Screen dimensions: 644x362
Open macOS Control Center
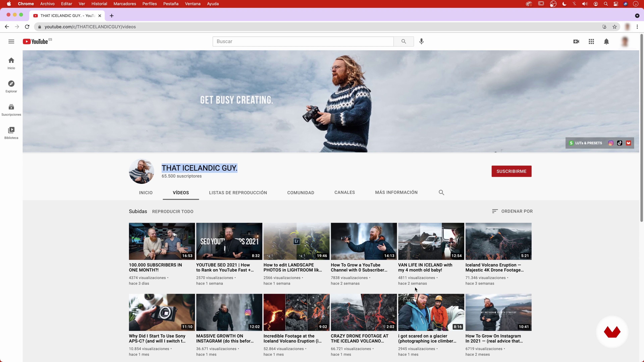click(x=616, y=4)
